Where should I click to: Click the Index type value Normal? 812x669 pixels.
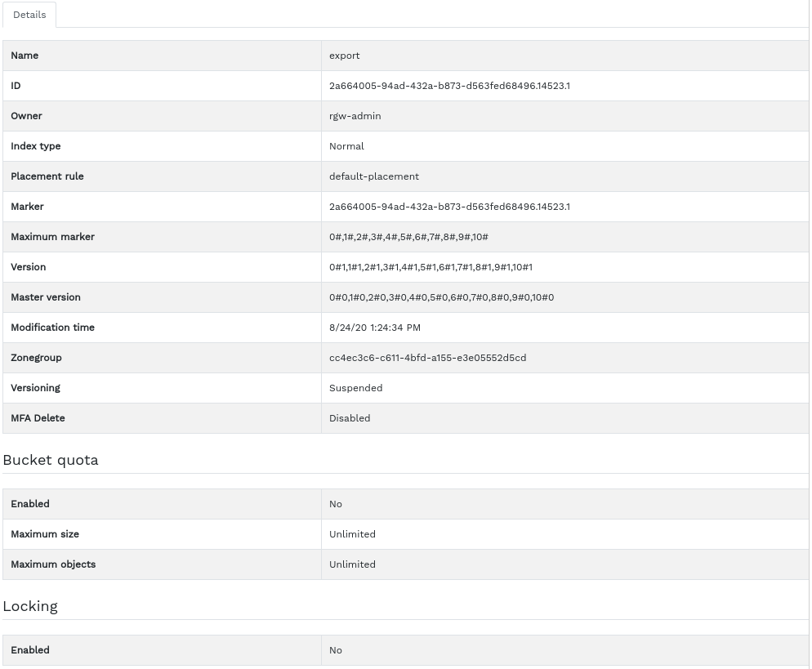pos(346,146)
